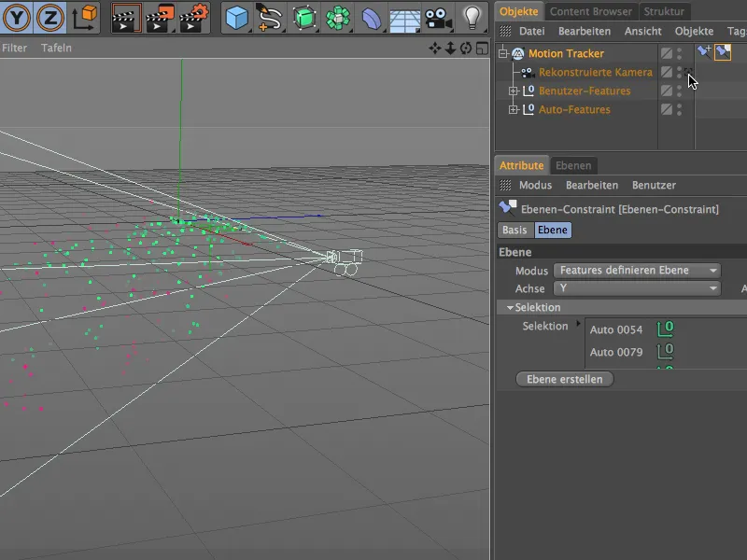Click the viewport zoom camera icon
This screenshot has height=560, width=747.
pyautogui.click(x=450, y=49)
